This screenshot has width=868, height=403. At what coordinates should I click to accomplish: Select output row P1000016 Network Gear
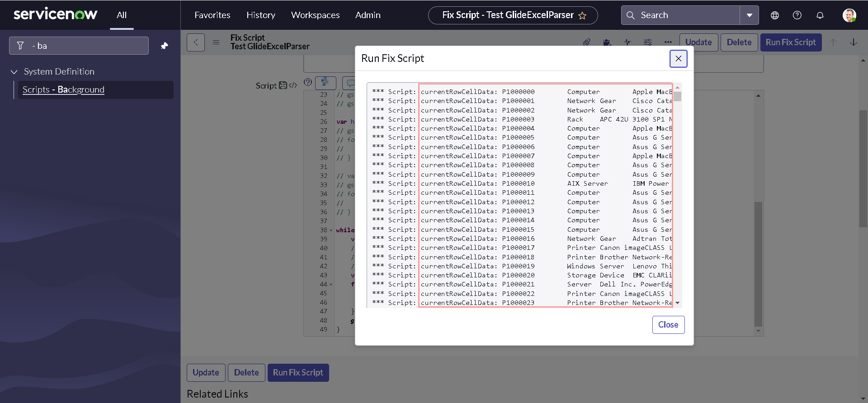tap(521, 239)
